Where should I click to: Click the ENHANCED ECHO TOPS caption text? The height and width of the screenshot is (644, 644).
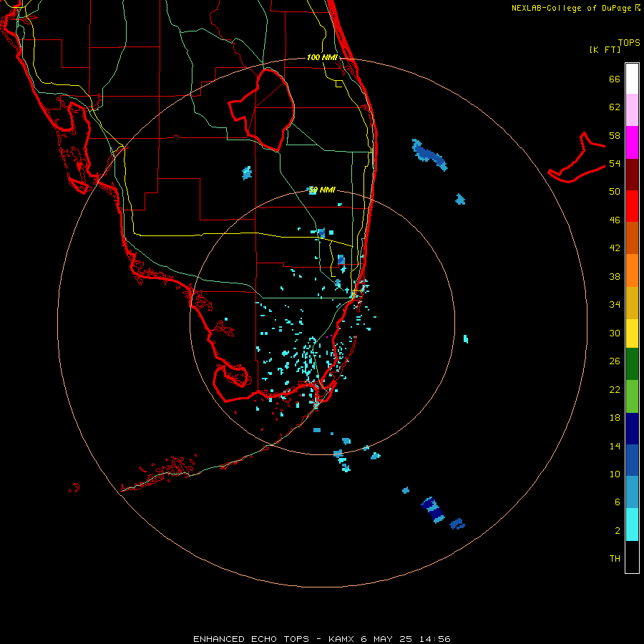251,639
